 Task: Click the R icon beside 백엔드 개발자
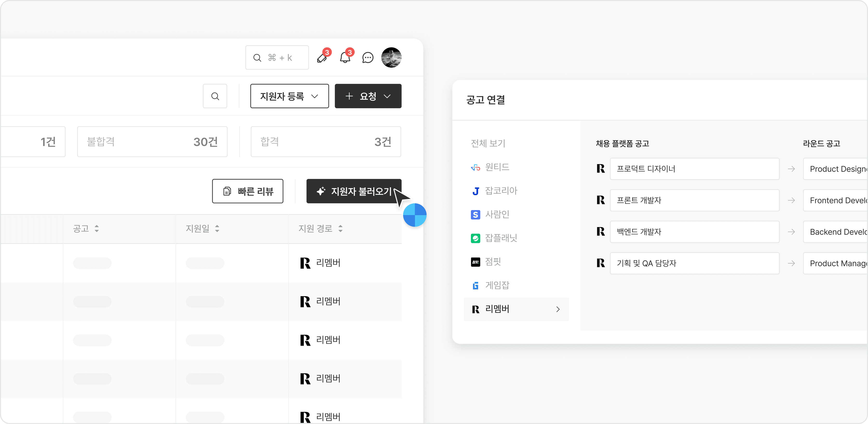tap(600, 232)
